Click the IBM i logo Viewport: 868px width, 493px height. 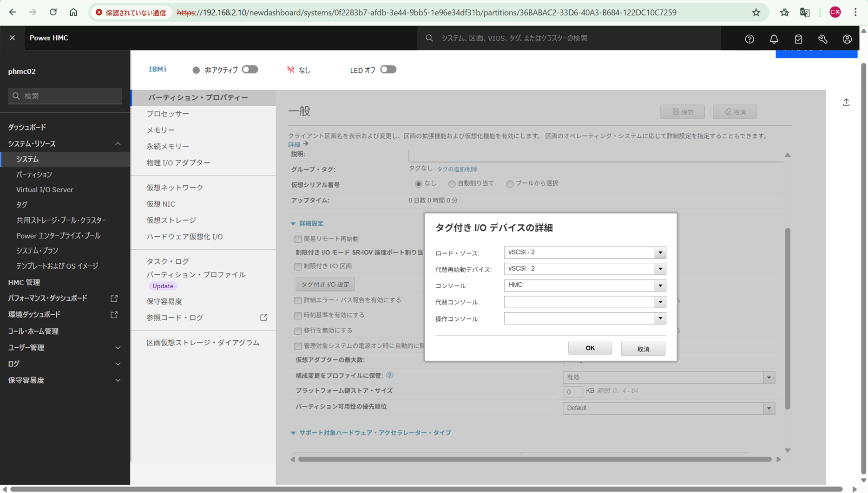pos(158,69)
